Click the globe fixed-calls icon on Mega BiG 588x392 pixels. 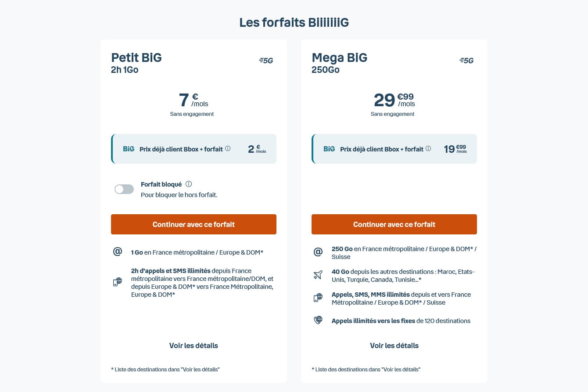pyautogui.click(x=318, y=320)
